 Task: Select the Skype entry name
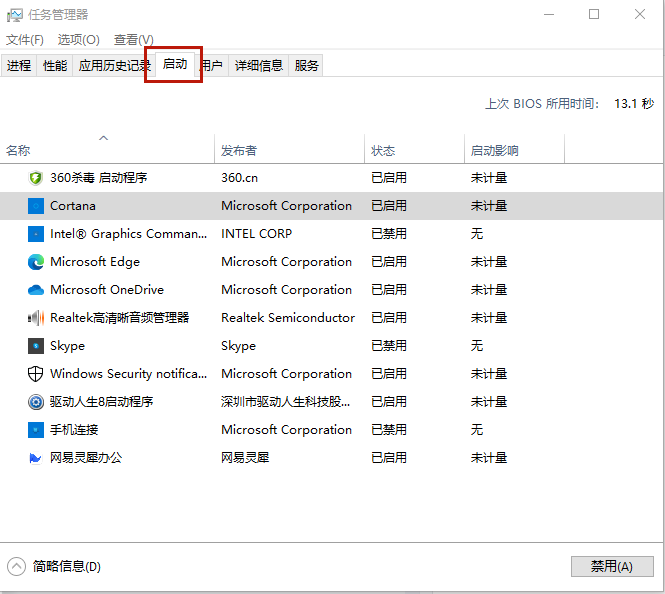[67, 346]
